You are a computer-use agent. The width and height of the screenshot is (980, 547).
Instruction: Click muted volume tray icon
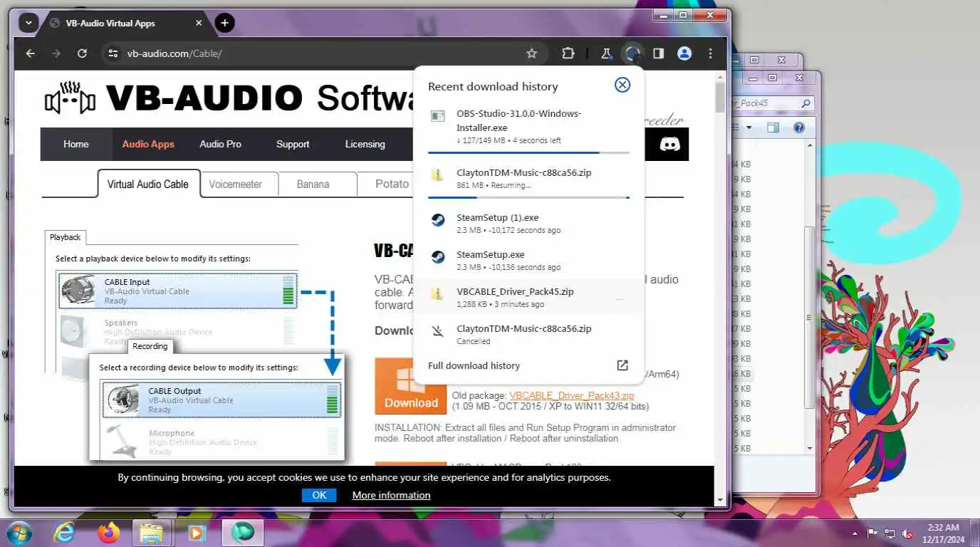[x=907, y=533]
